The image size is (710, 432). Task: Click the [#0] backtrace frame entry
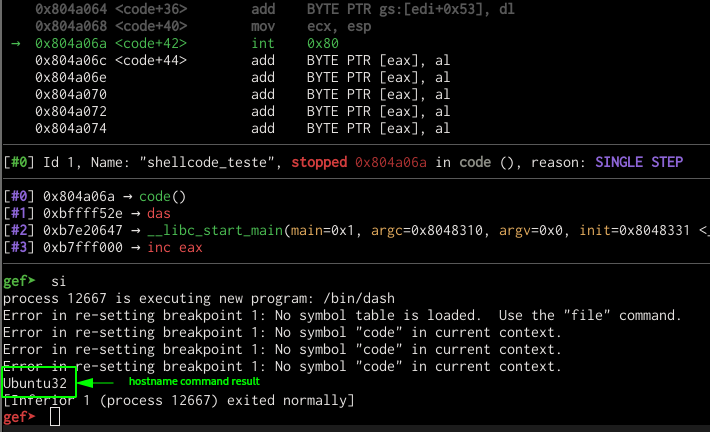point(94,196)
